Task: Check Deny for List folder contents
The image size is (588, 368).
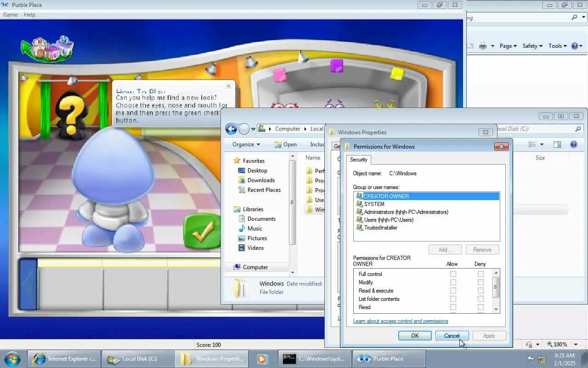Action: coord(481,299)
